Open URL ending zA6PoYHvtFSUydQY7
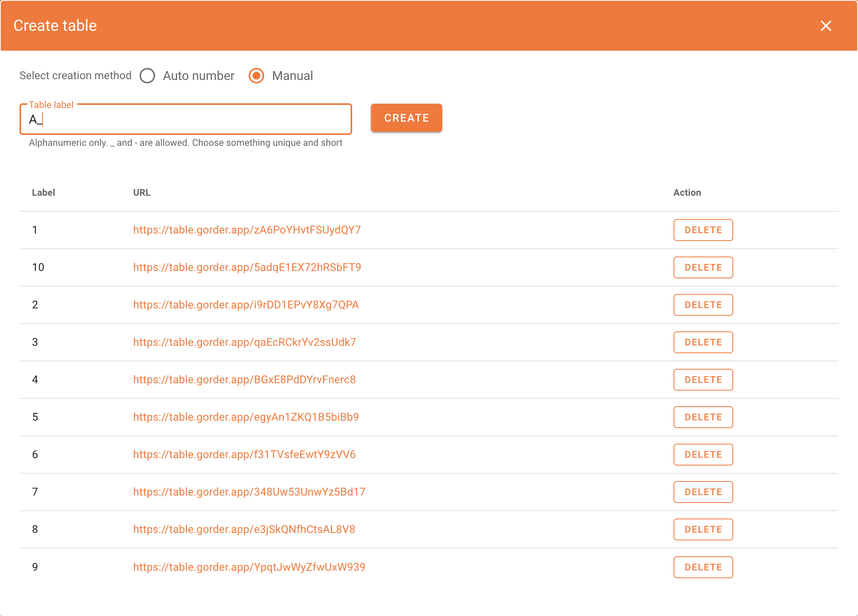 247,230
